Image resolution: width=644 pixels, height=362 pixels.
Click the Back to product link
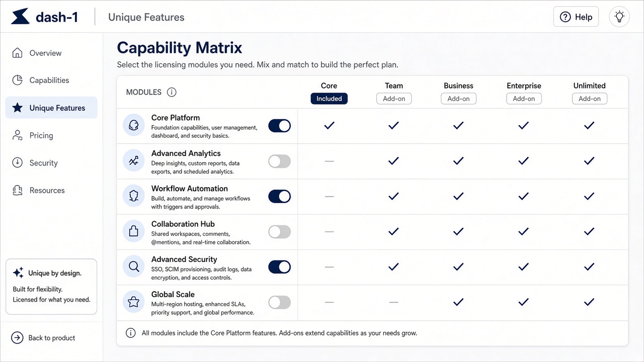(44, 338)
